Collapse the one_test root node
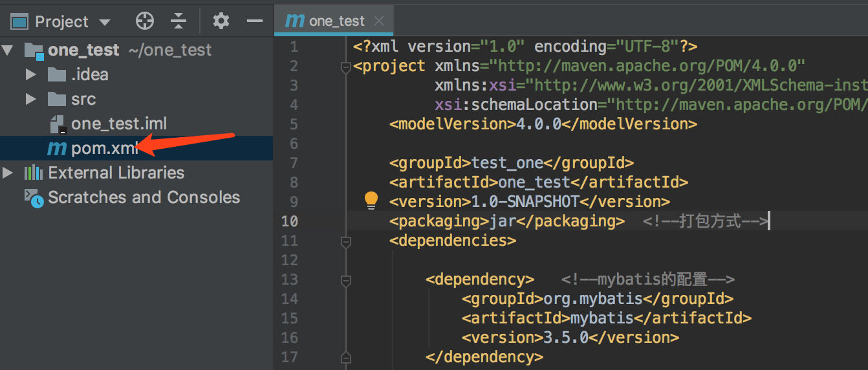 click(7, 50)
